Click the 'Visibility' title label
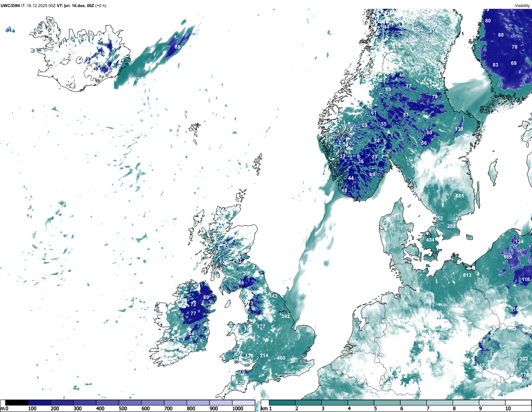Image resolution: width=532 pixels, height=412 pixels. pos(522,6)
